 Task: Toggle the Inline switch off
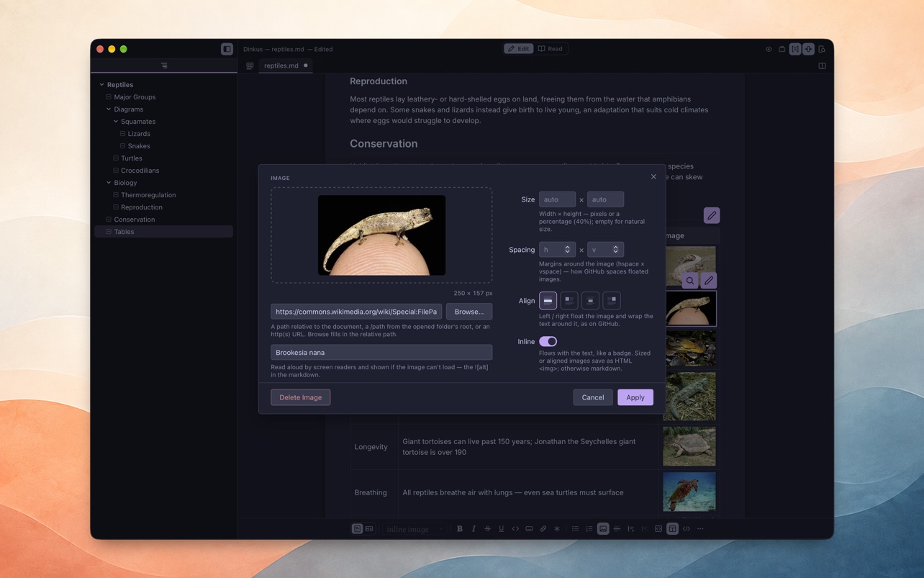click(x=548, y=341)
